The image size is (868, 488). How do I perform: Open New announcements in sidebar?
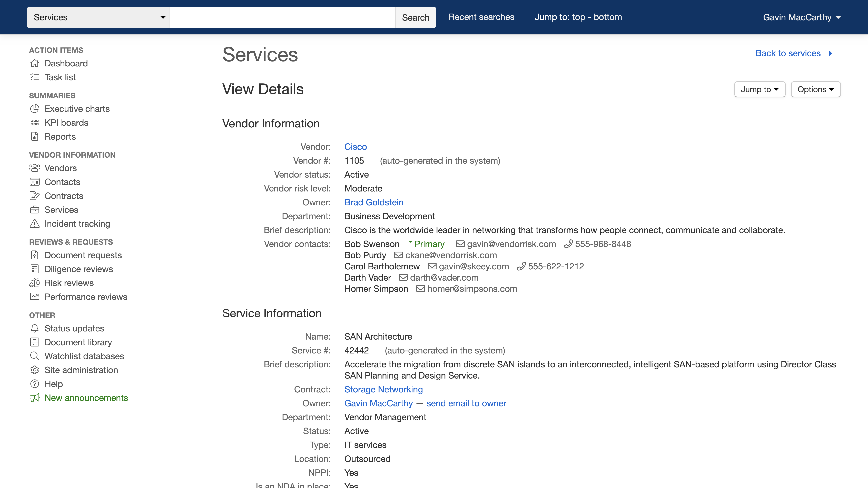[x=86, y=398]
